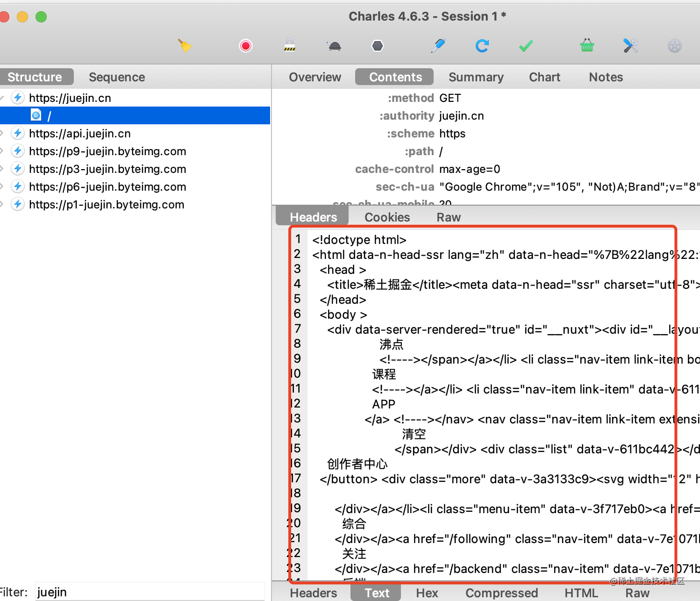Expand the https://api.juejin.cn node
This screenshot has height=601, width=700.
pyautogui.click(x=2, y=134)
